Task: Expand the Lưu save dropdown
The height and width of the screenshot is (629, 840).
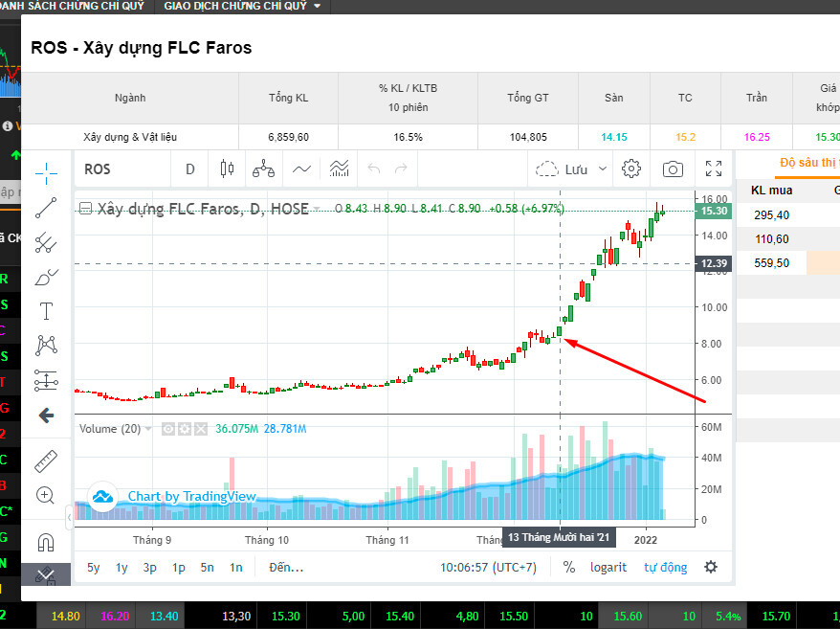Action: [x=602, y=169]
